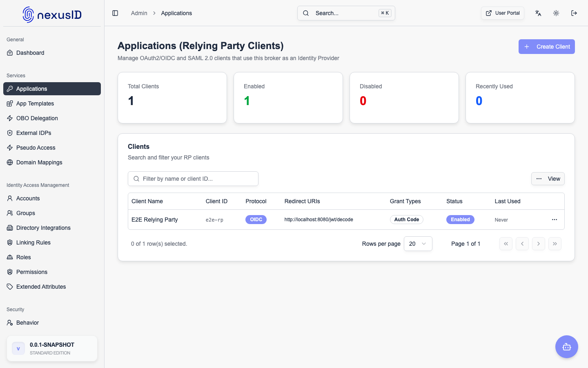This screenshot has height=368, width=588.
Task: Open the User Portal link
Action: [x=503, y=13]
